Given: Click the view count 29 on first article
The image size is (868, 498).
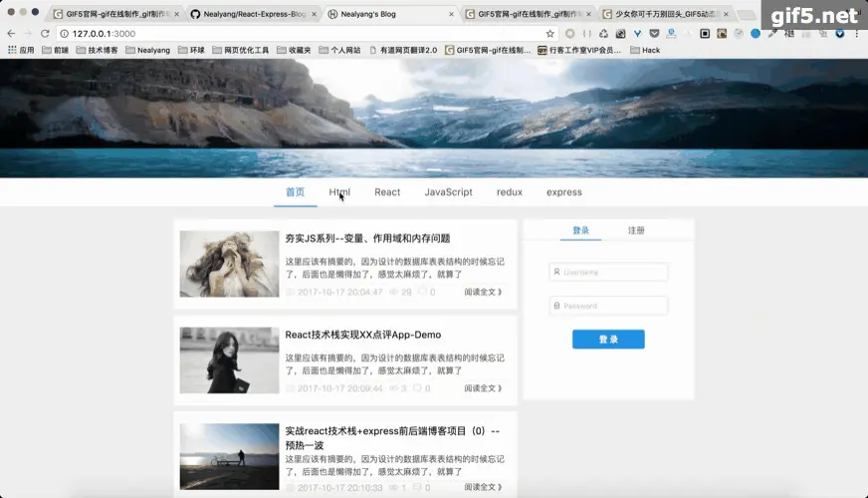Looking at the screenshot, I should [x=406, y=292].
